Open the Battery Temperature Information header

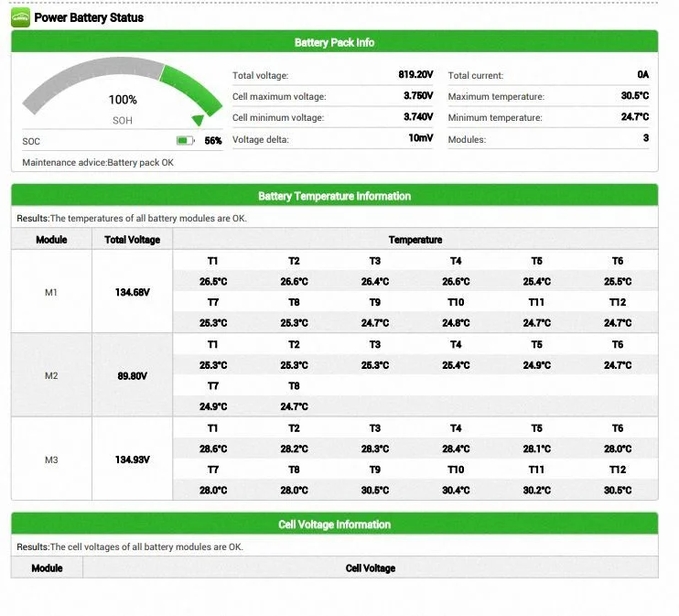tap(334, 196)
